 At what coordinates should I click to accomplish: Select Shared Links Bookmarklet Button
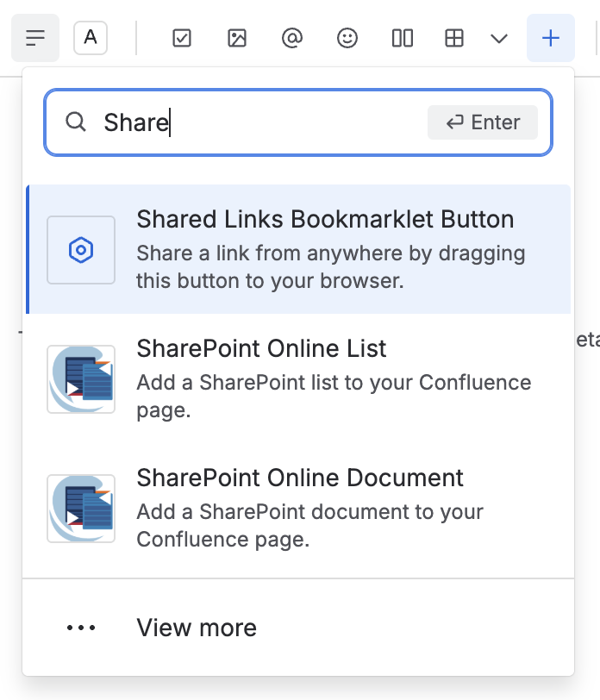click(298, 249)
